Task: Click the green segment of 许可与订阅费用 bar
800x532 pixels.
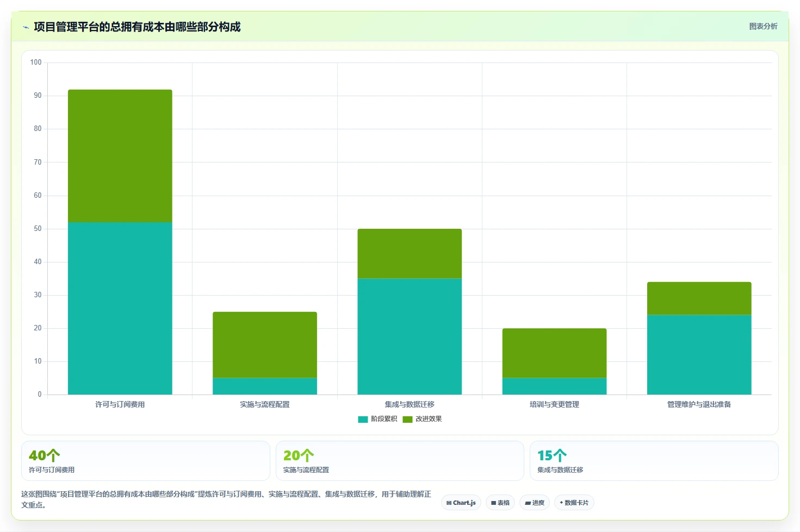Action: (120, 156)
